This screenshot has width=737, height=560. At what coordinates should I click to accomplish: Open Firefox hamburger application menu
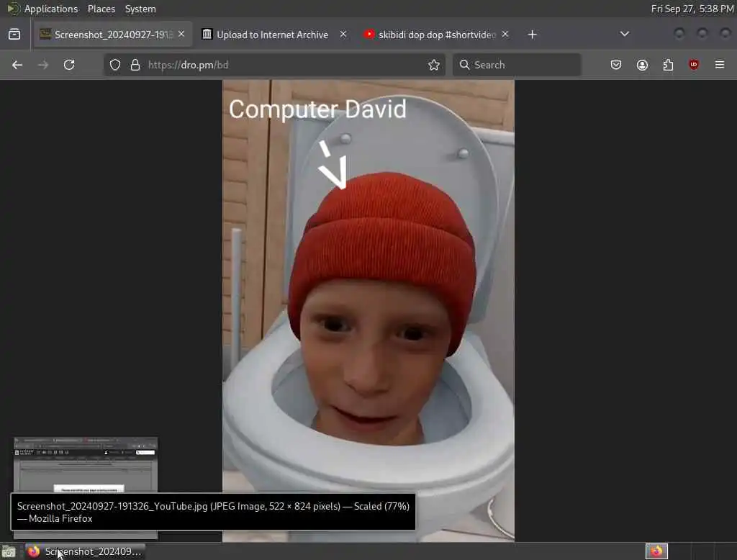[720, 65]
